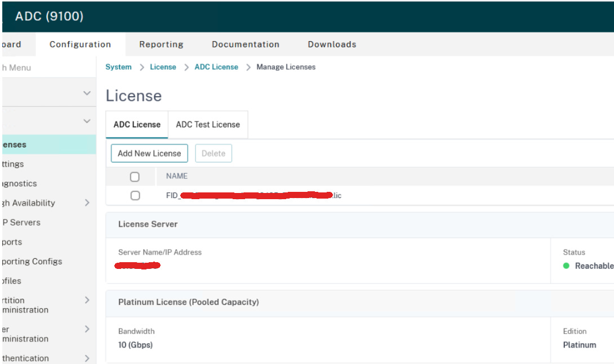The width and height of the screenshot is (614, 364).
Task: Collapse the topmost sidebar group chevron
Action: point(87,92)
